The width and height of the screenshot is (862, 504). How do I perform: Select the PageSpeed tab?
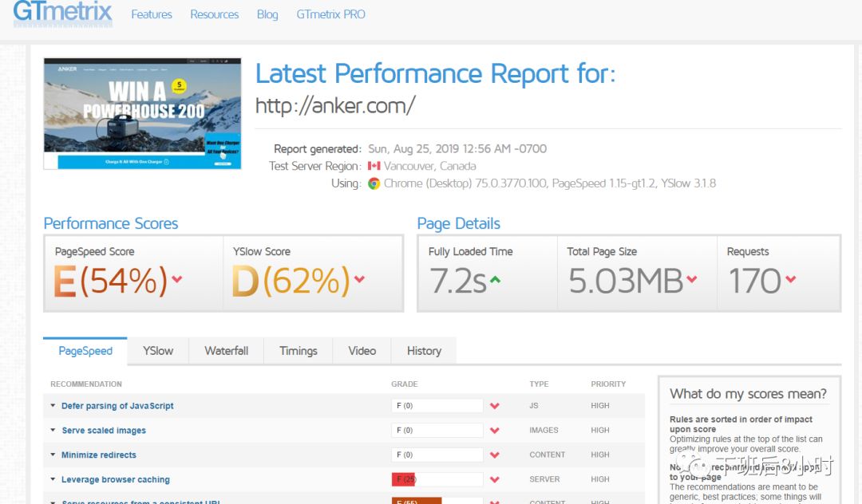(85, 351)
